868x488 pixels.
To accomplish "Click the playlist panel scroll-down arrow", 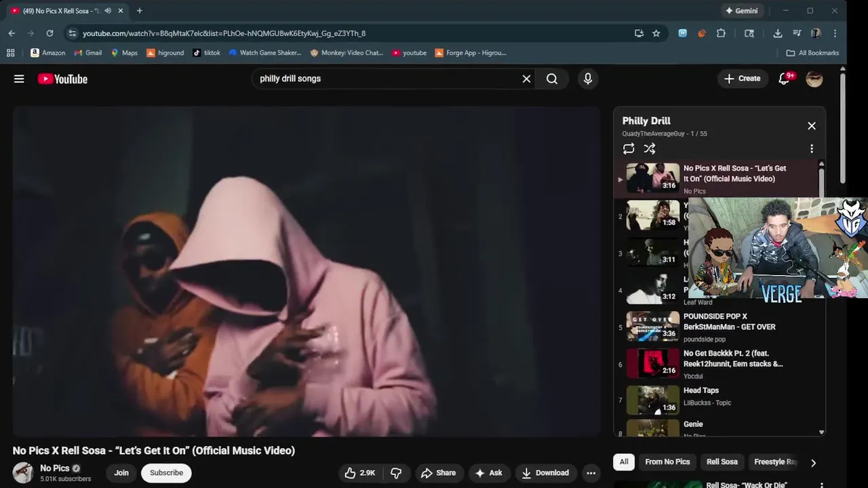I will coord(822,432).
